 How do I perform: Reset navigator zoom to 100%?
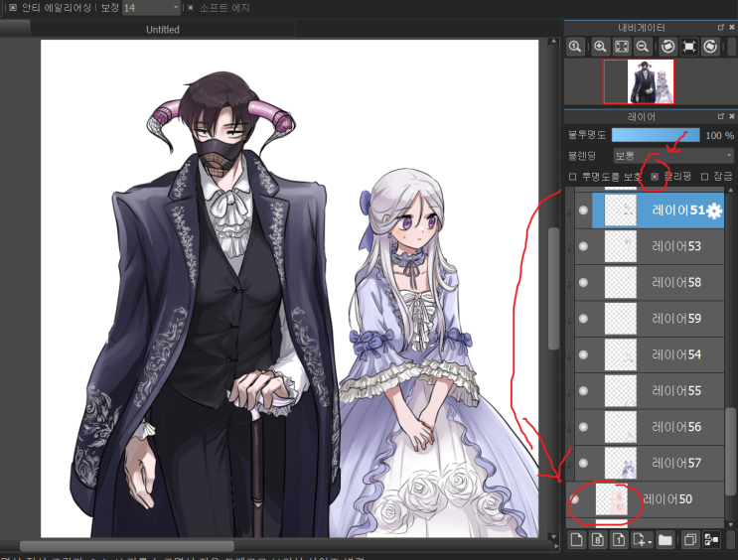tap(575, 47)
